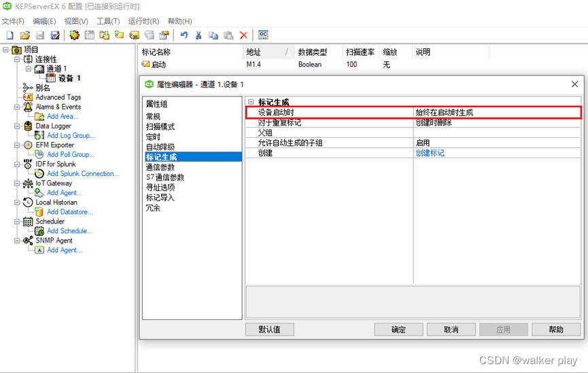Click the New project toolbar icon

tap(10, 35)
